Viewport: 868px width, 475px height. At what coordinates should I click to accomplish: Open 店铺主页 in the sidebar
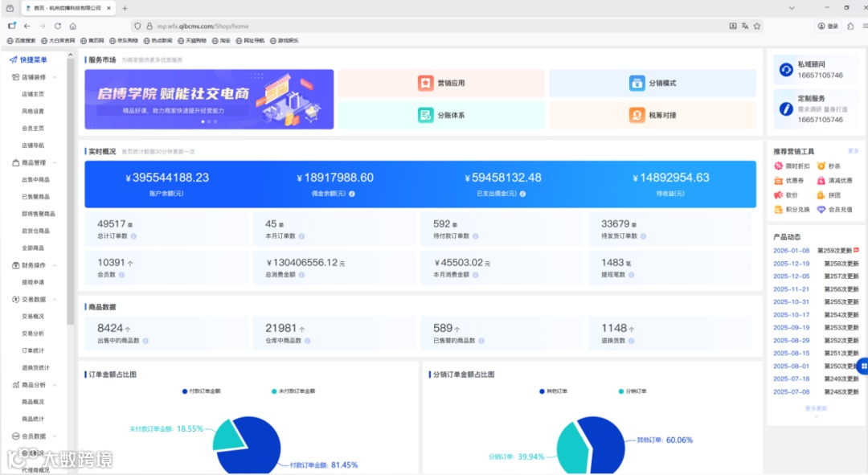(33, 94)
